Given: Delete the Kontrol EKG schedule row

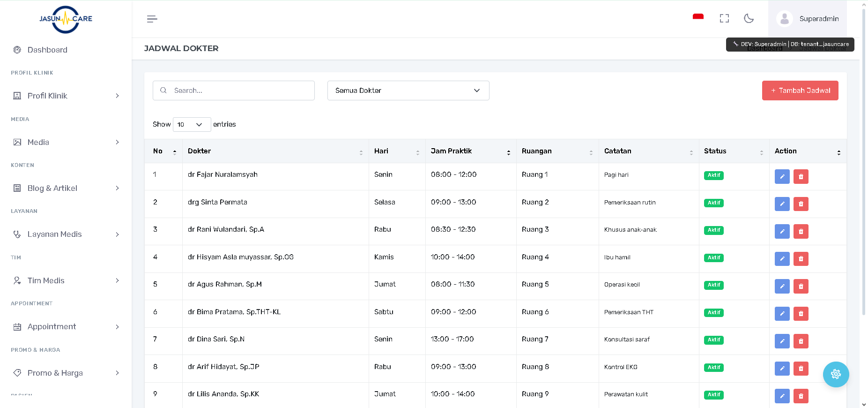Looking at the screenshot, I should pyautogui.click(x=801, y=369).
